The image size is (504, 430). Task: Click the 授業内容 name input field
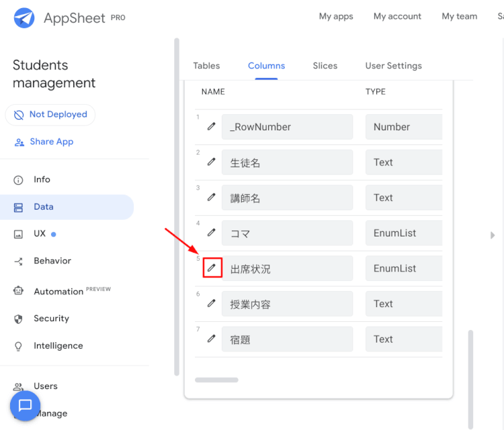287,304
